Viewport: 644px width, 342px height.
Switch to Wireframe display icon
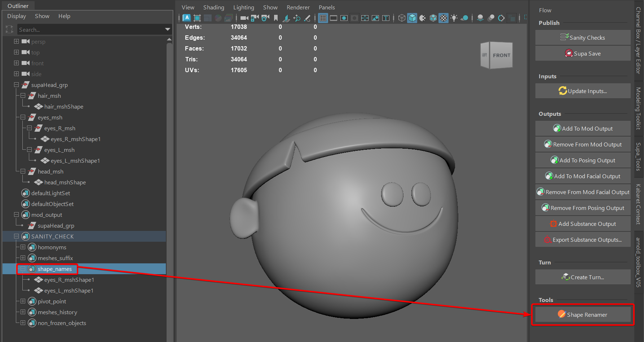402,18
